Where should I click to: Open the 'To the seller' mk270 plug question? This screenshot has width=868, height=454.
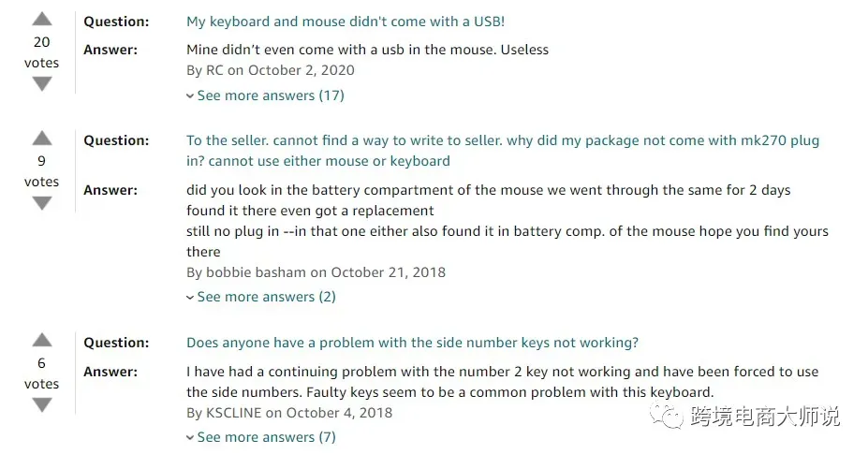coord(502,151)
